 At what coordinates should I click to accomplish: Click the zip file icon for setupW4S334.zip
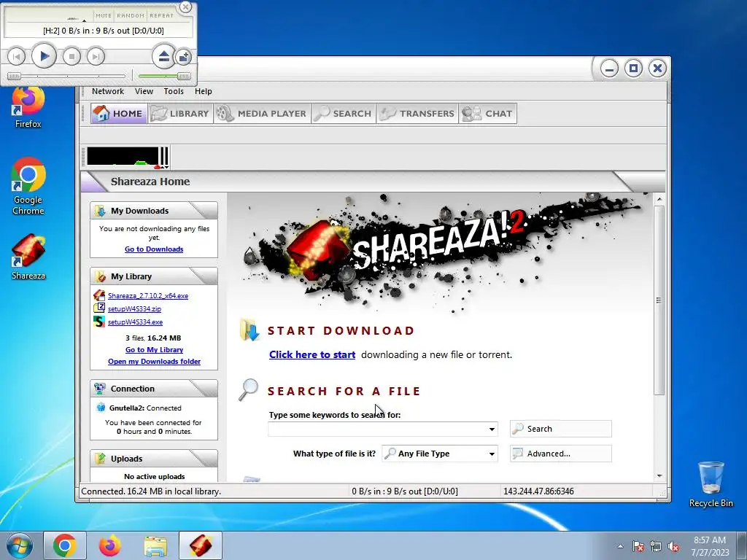[x=99, y=308]
